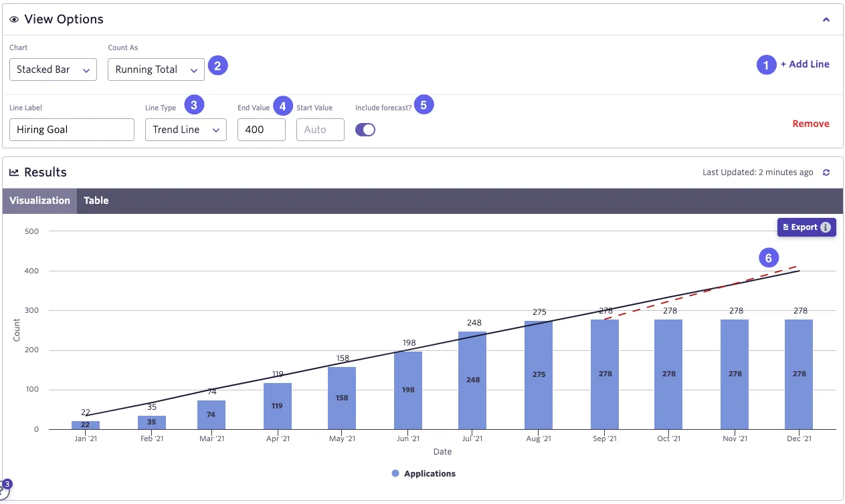The height and width of the screenshot is (504, 845).
Task: Click the eye icon beside View Options
Action: (14, 19)
